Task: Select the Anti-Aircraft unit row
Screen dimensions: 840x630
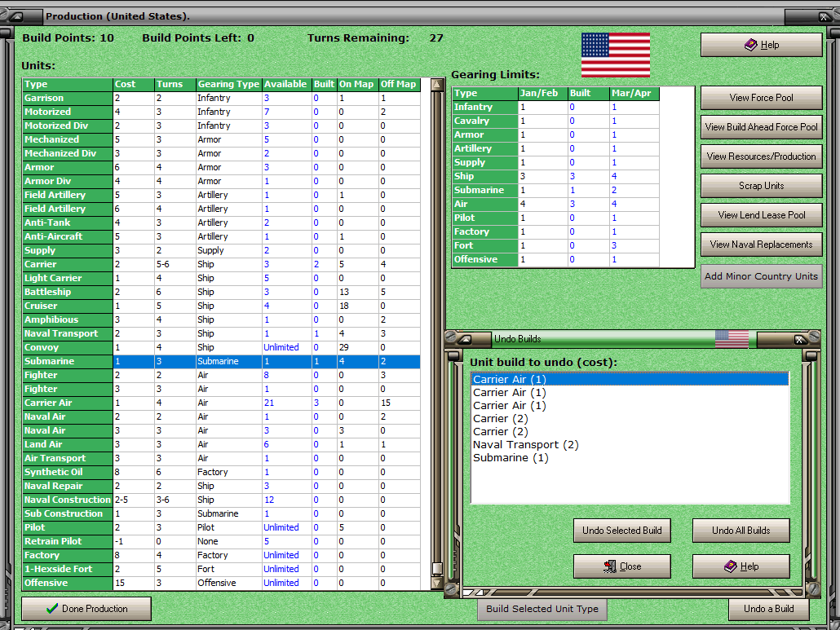Action: pos(221,236)
